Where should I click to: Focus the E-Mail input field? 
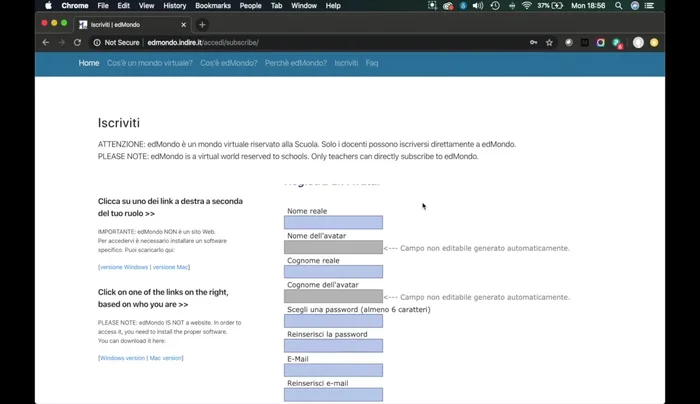point(333,370)
